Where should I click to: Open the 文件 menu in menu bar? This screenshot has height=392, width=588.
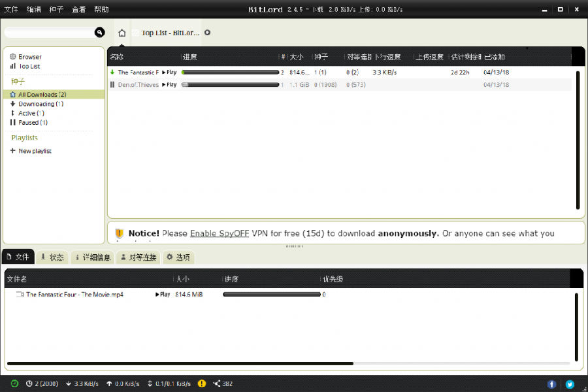point(11,9)
